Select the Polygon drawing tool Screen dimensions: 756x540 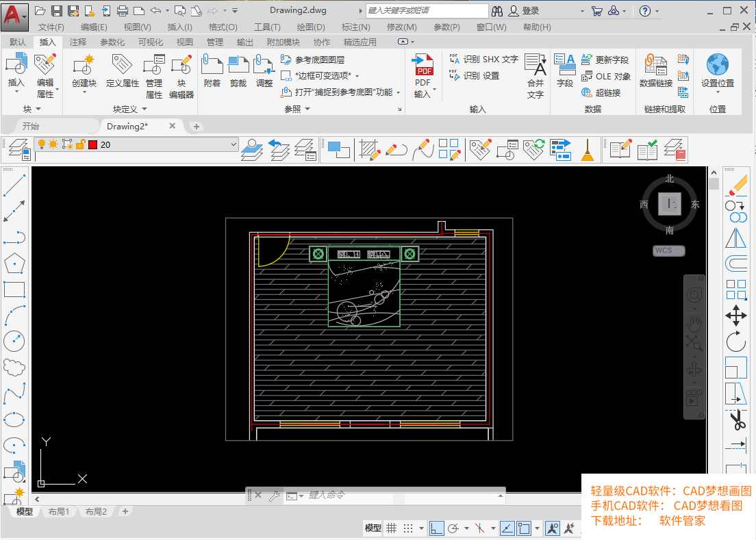point(14,263)
